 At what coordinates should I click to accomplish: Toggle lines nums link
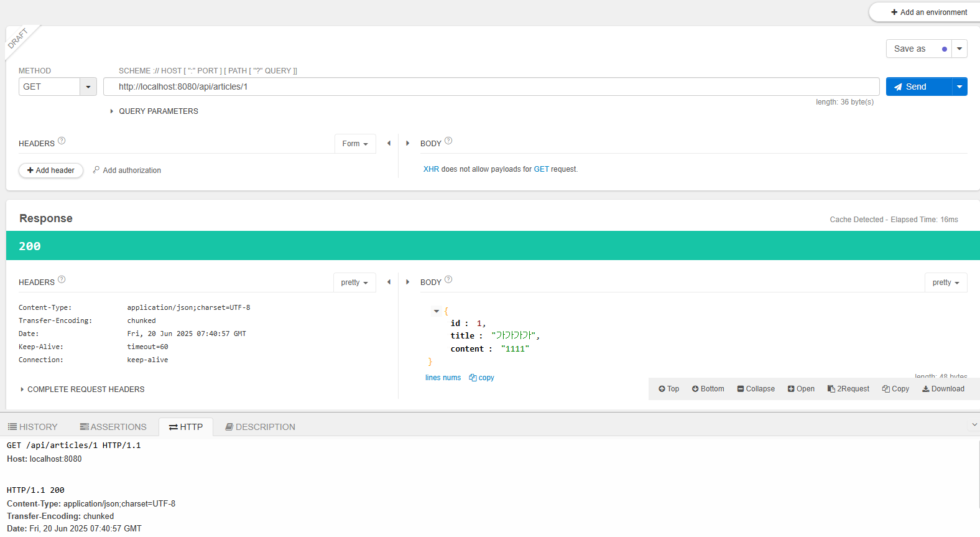coord(443,378)
